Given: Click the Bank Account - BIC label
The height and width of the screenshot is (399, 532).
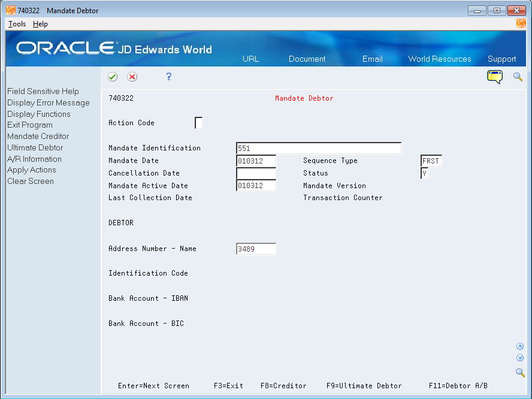Looking at the screenshot, I should (146, 324).
